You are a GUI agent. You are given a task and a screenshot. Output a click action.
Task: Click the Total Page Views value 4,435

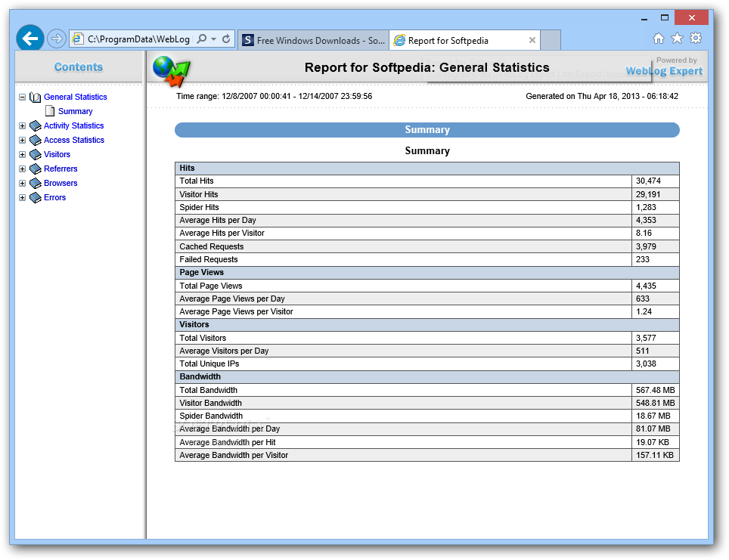[646, 286]
